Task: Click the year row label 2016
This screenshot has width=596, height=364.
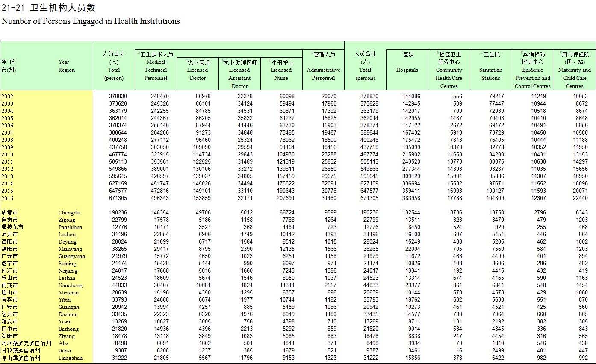Action: [x=7, y=198]
